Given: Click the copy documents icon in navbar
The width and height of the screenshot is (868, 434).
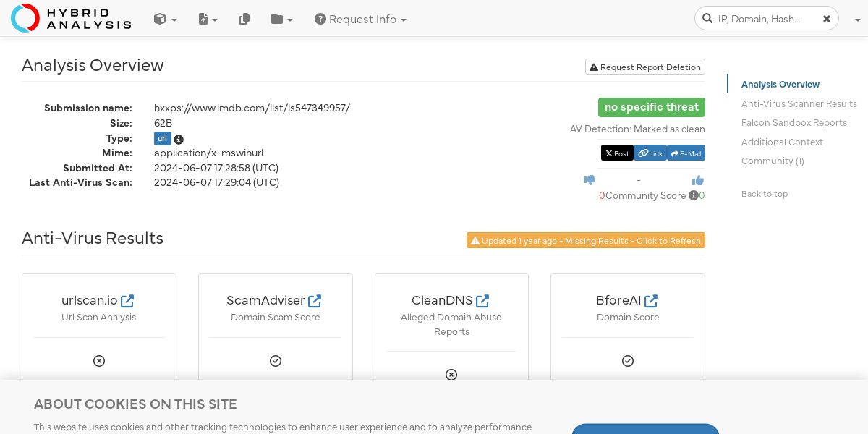Looking at the screenshot, I should 244,20.
